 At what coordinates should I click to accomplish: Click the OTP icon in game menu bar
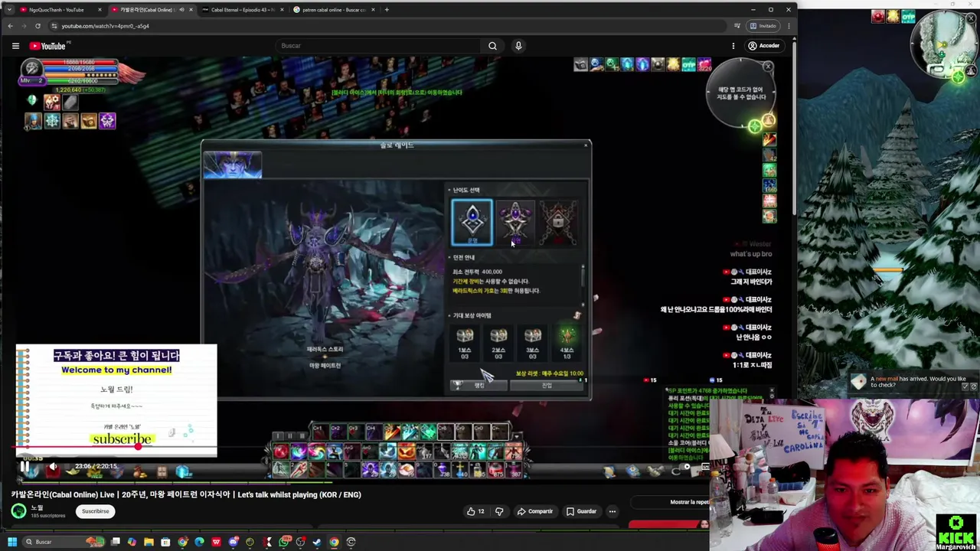(688, 65)
